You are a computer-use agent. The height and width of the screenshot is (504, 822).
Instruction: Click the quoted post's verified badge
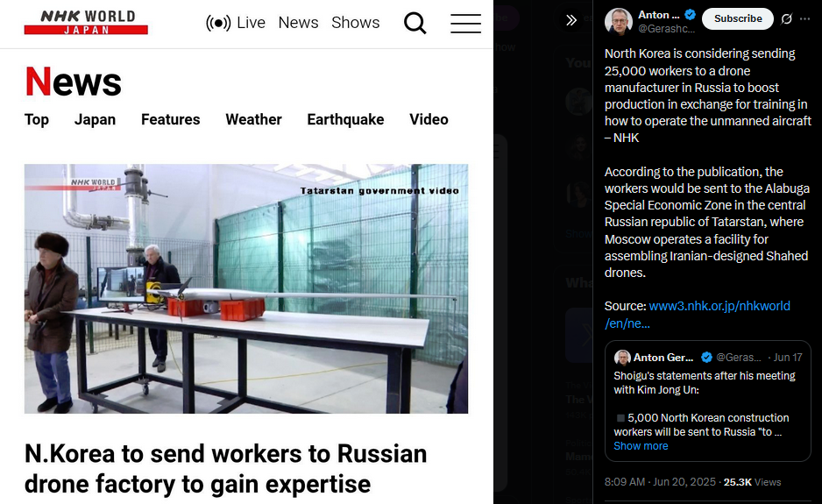click(706, 357)
